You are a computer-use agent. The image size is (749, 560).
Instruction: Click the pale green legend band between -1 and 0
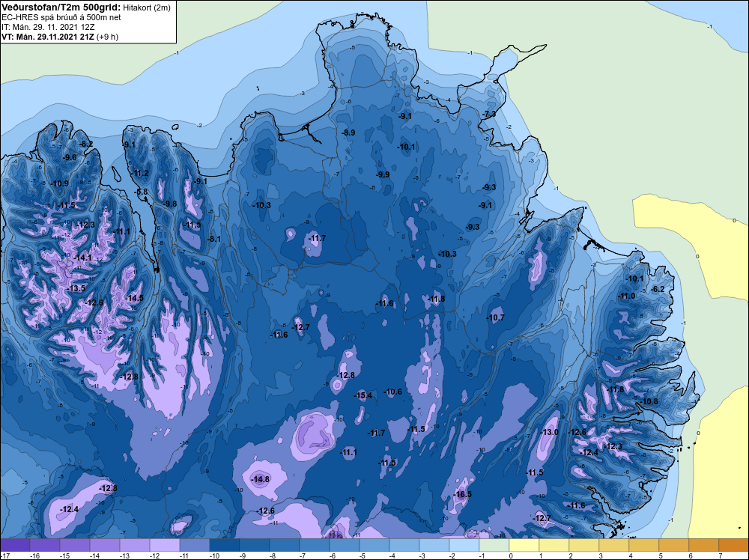(494, 545)
